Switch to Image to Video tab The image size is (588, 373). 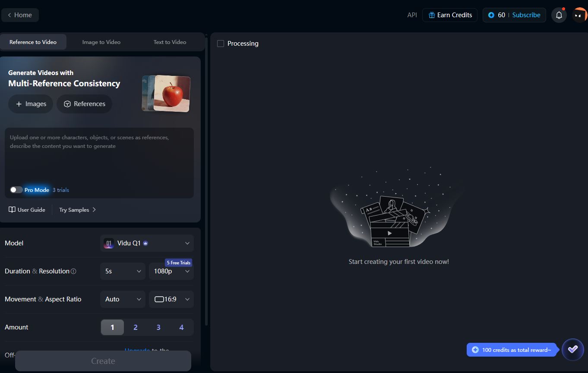point(101,42)
